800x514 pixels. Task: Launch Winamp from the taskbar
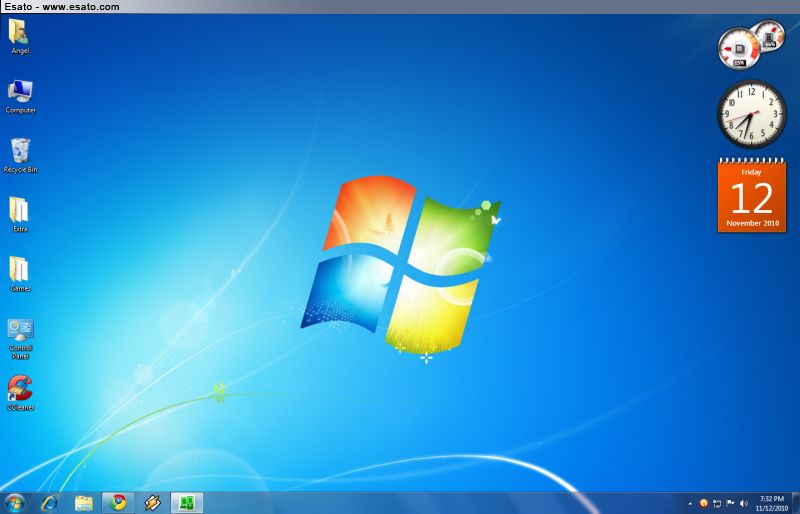coord(152,503)
